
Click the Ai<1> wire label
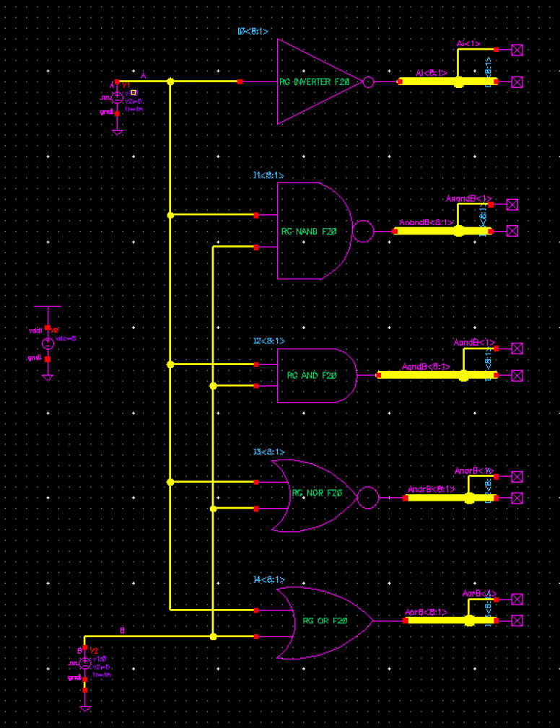(468, 43)
